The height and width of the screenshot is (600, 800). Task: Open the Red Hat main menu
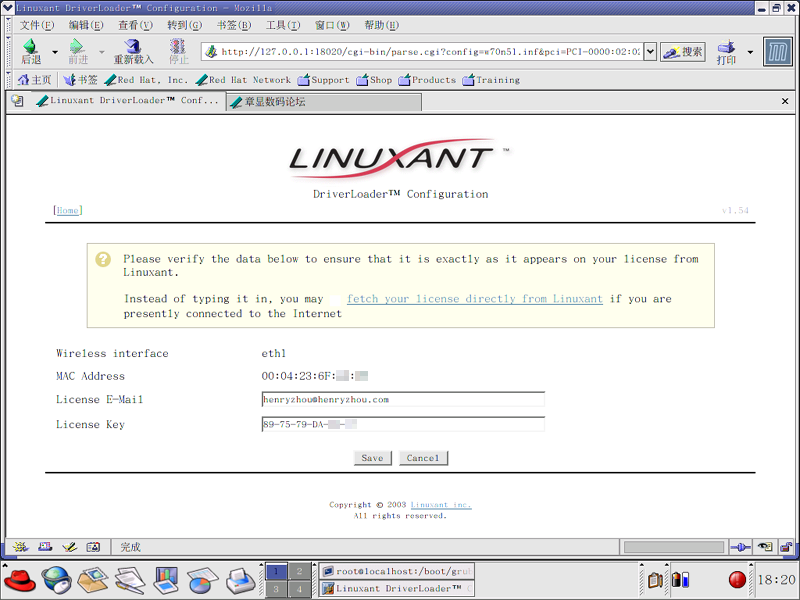19,580
